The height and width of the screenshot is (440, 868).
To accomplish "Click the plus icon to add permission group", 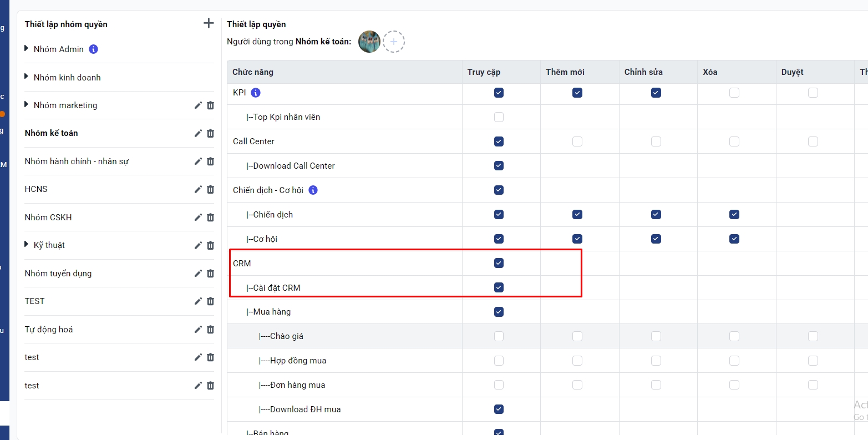I will (x=209, y=23).
